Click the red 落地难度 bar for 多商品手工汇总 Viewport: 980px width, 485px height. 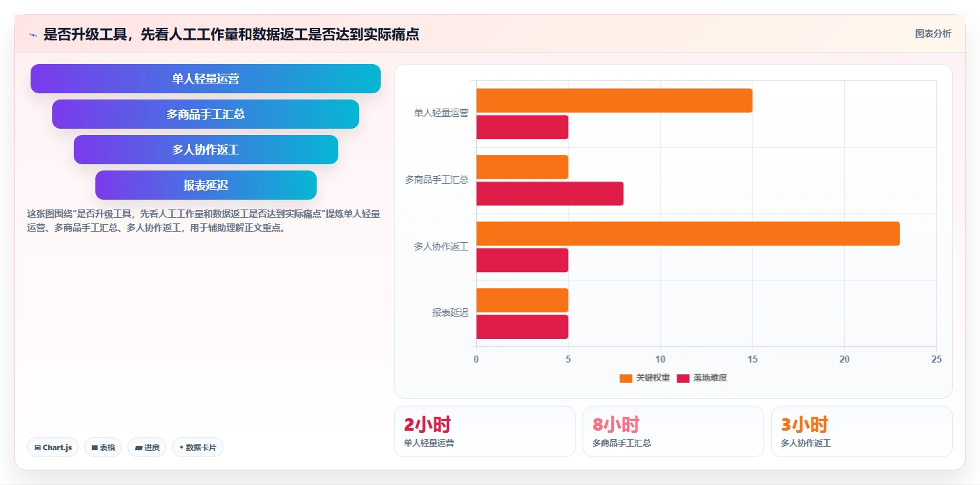(x=550, y=193)
